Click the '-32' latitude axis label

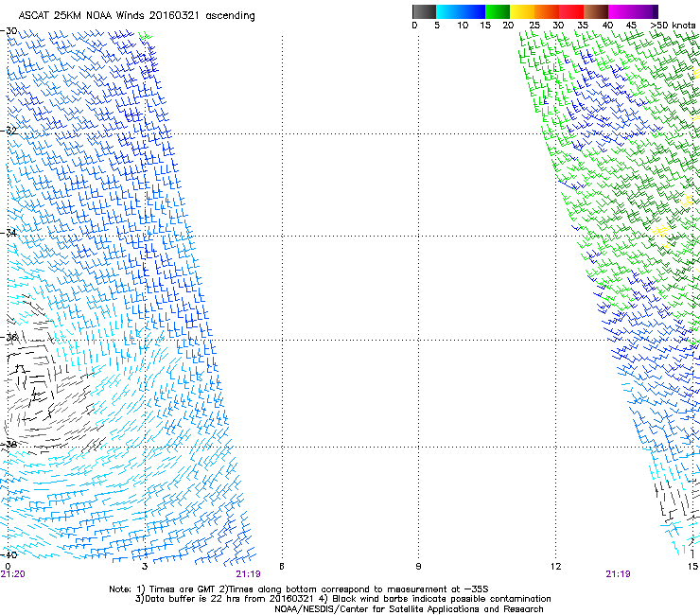coord(9,131)
